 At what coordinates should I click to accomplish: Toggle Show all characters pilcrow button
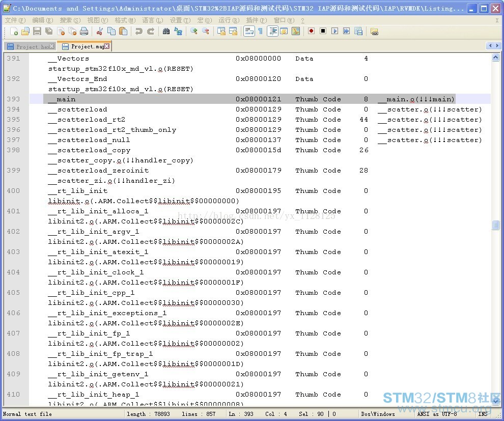(260, 31)
